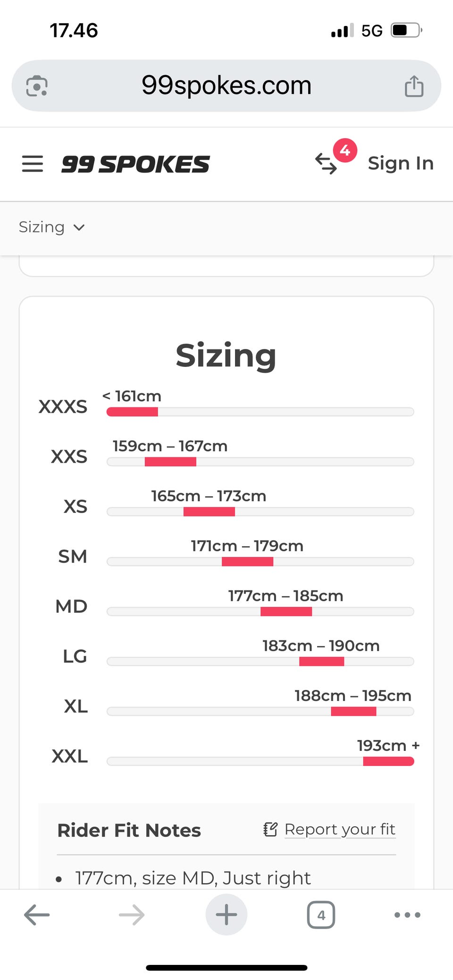Tap the chevron next to Sizing

tap(79, 228)
